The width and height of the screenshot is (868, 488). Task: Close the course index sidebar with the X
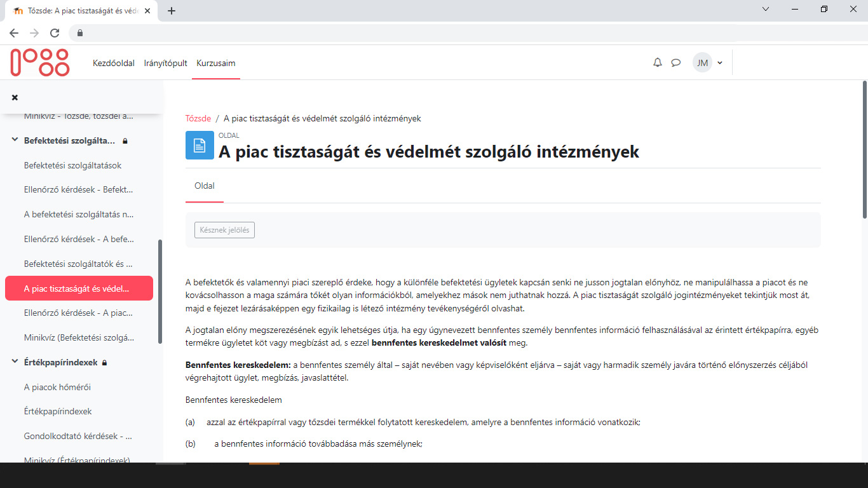point(15,96)
